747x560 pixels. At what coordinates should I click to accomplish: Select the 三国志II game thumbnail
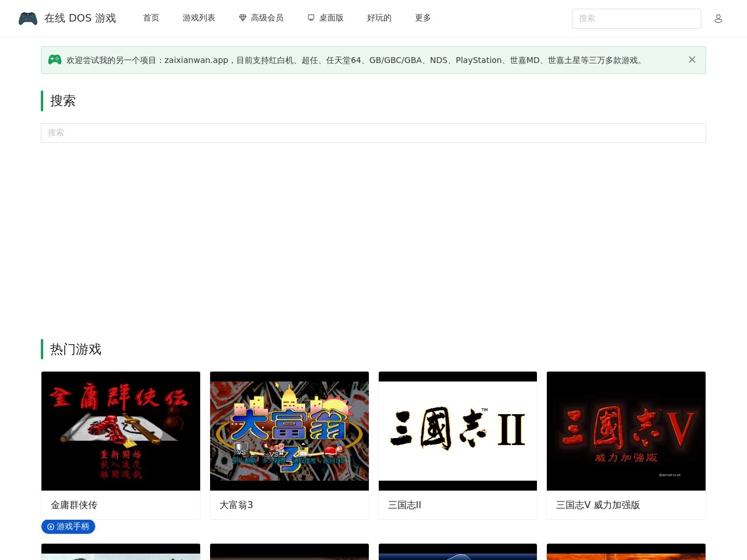click(x=458, y=431)
